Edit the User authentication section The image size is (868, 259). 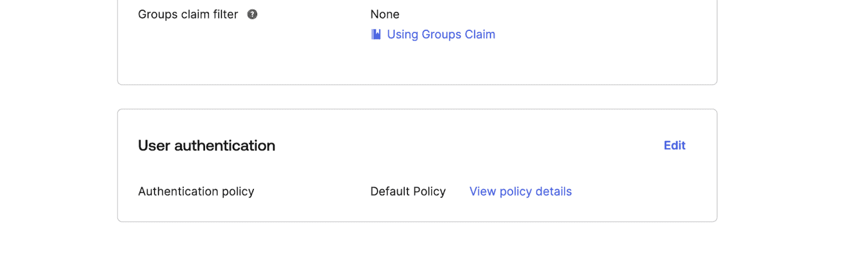click(674, 146)
